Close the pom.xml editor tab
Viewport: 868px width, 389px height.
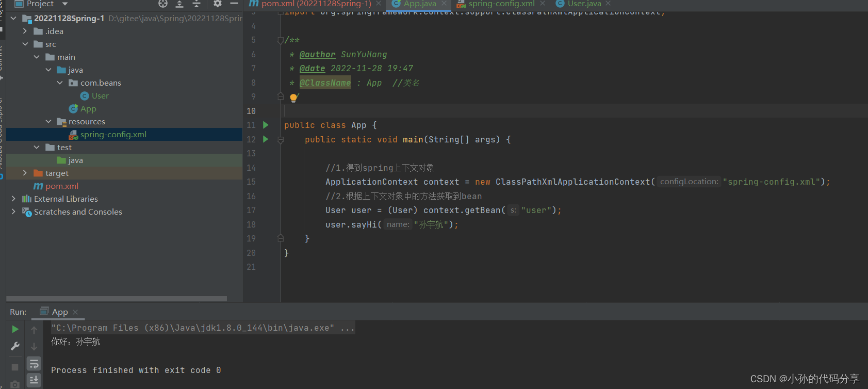coord(379,4)
